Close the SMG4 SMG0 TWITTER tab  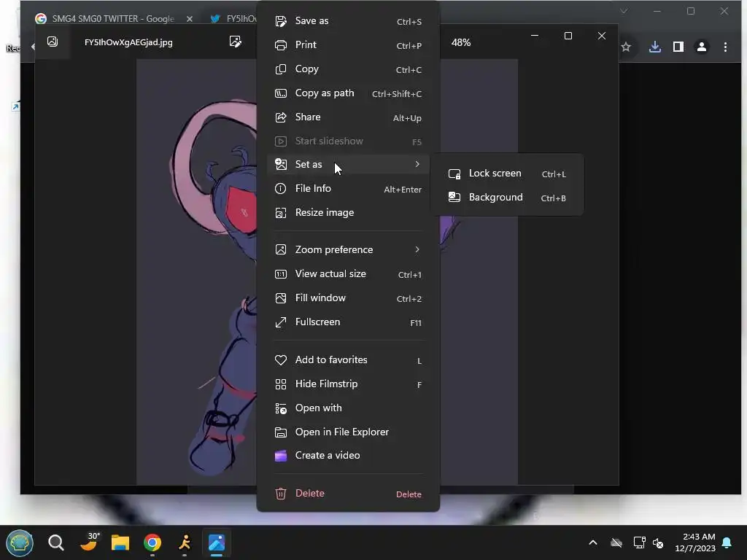coord(190,18)
